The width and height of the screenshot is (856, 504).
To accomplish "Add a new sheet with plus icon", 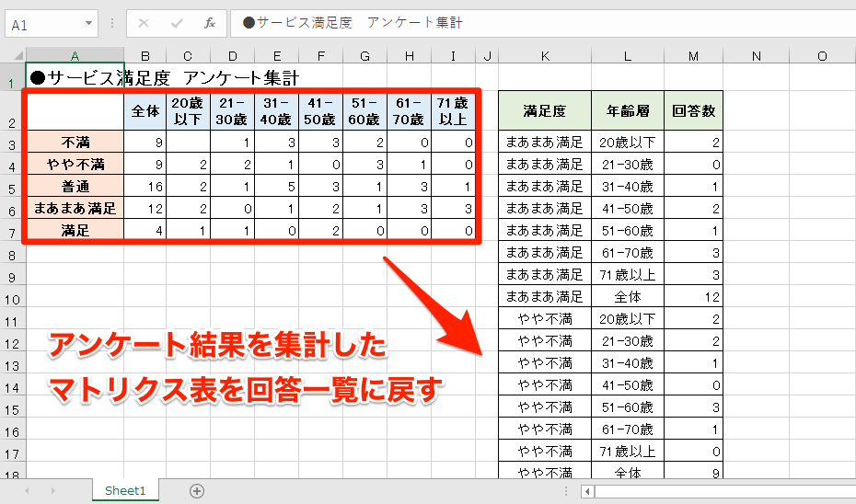I will [x=197, y=491].
